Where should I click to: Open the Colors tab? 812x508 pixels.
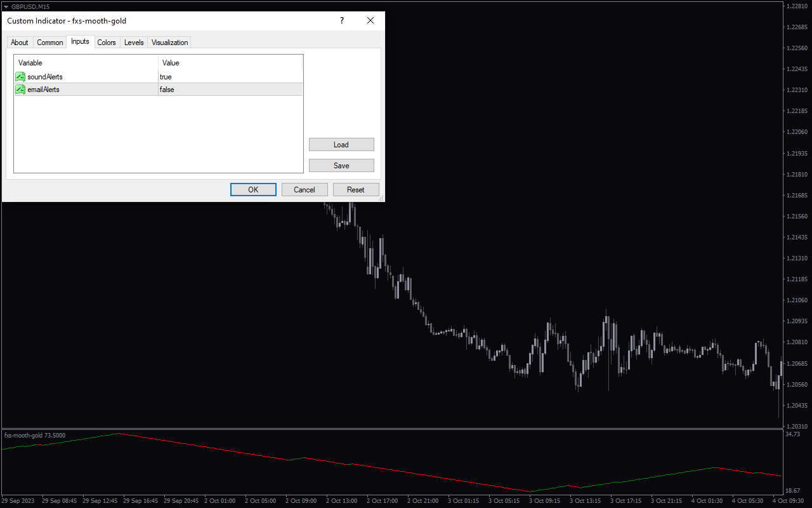click(x=107, y=43)
